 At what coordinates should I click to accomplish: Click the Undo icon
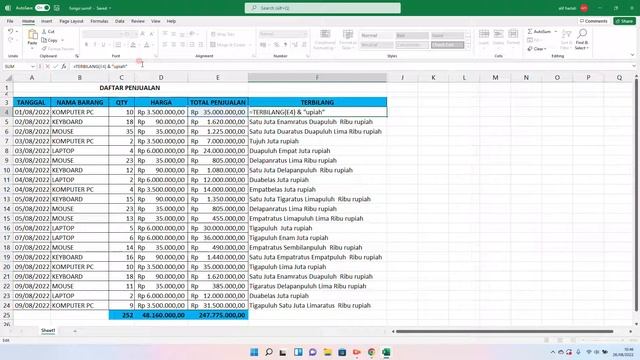(x=10, y=31)
